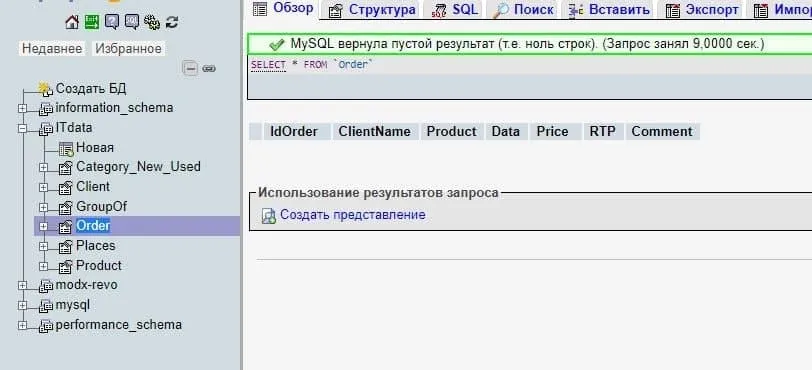Expand the performance_schema database node
The height and width of the screenshot is (370, 812).
[x=22, y=325]
